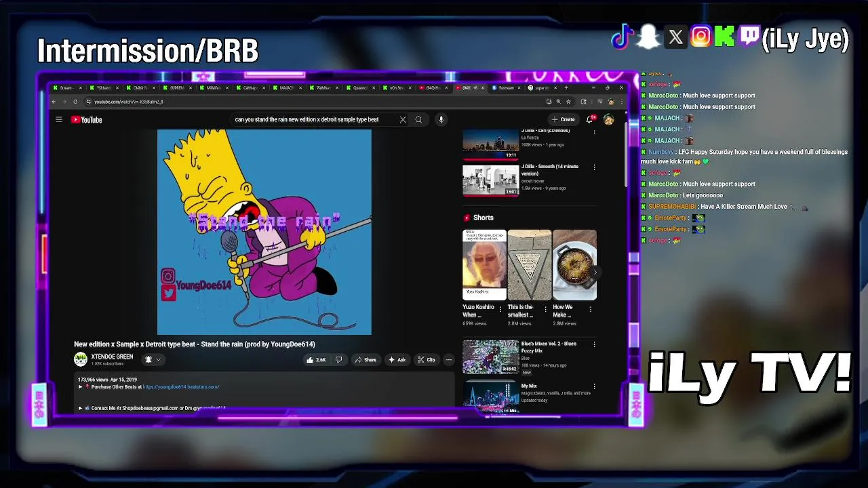Clear the YouTube search box text
This screenshot has width=868, height=488.
click(403, 120)
